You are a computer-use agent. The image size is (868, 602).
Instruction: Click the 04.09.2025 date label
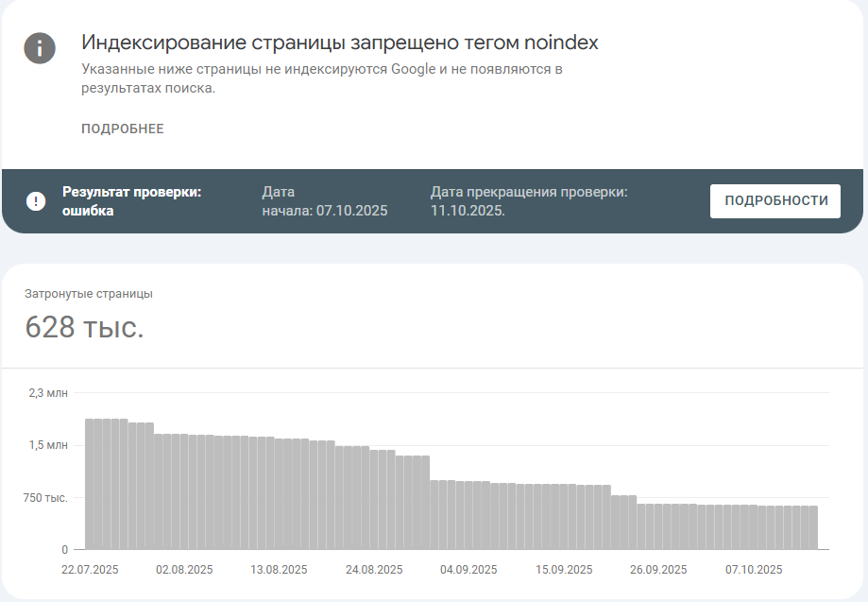(x=468, y=569)
